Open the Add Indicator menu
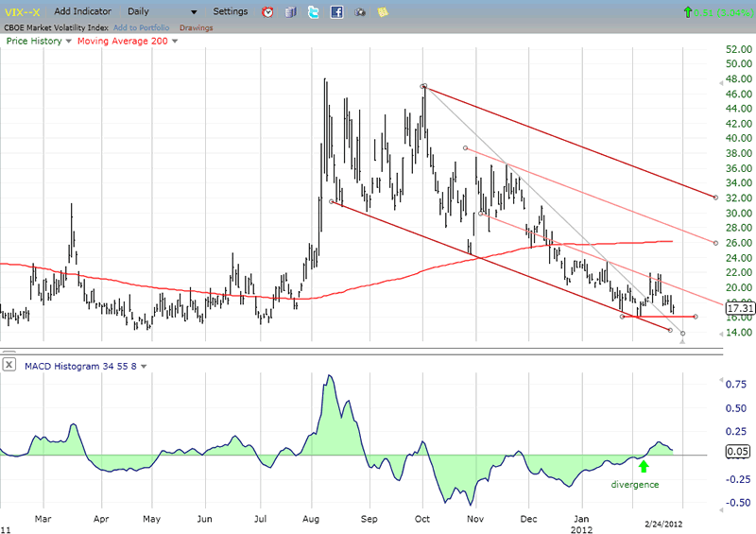This screenshot has width=756, height=534. click(x=81, y=11)
